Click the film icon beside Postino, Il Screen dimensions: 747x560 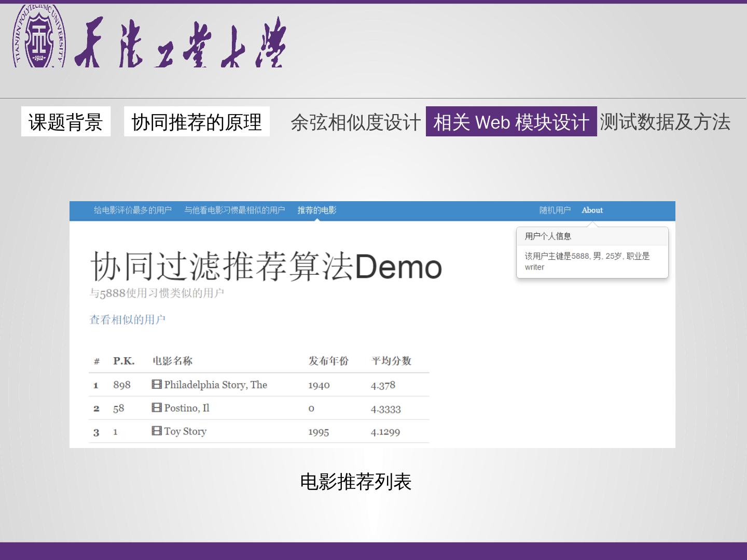pos(157,408)
